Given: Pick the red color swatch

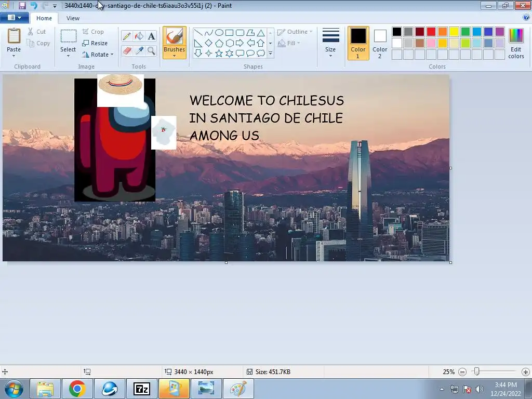Looking at the screenshot, I should pyautogui.click(x=431, y=32).
